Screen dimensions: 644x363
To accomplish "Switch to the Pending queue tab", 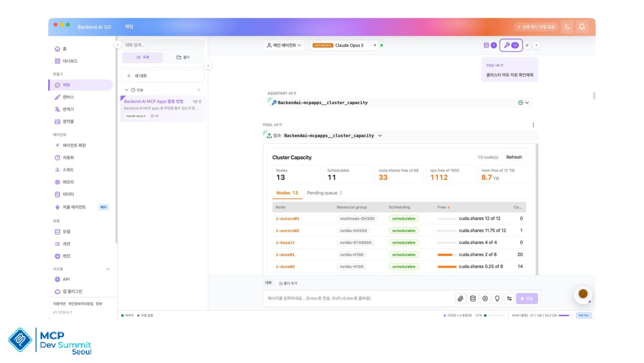I will [x=324, y=193].
